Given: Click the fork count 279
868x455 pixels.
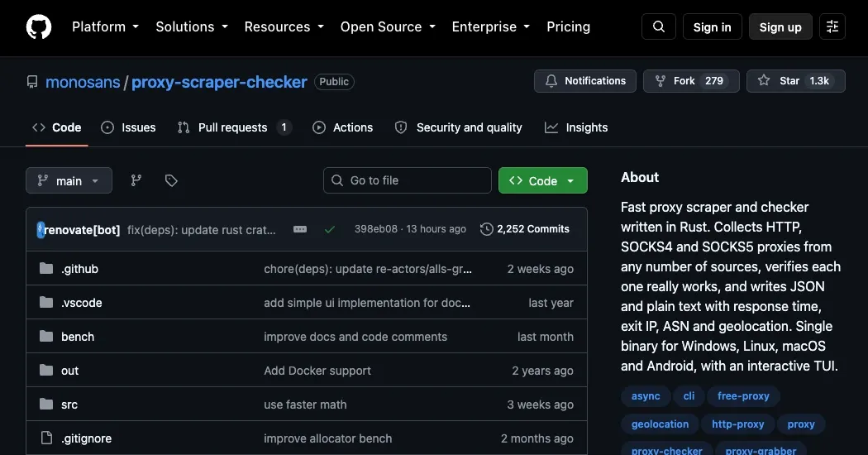Looking at the screenshot, I should point(714,81).
